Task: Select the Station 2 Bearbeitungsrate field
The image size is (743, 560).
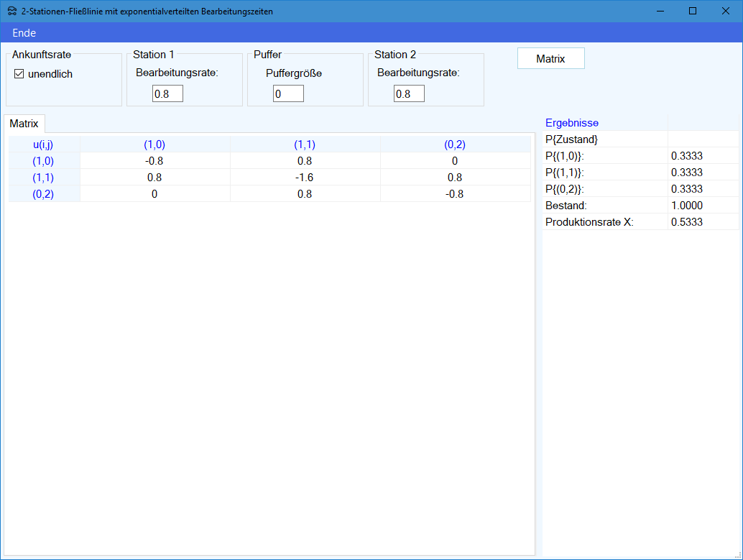Action: [x=409, y=93]
